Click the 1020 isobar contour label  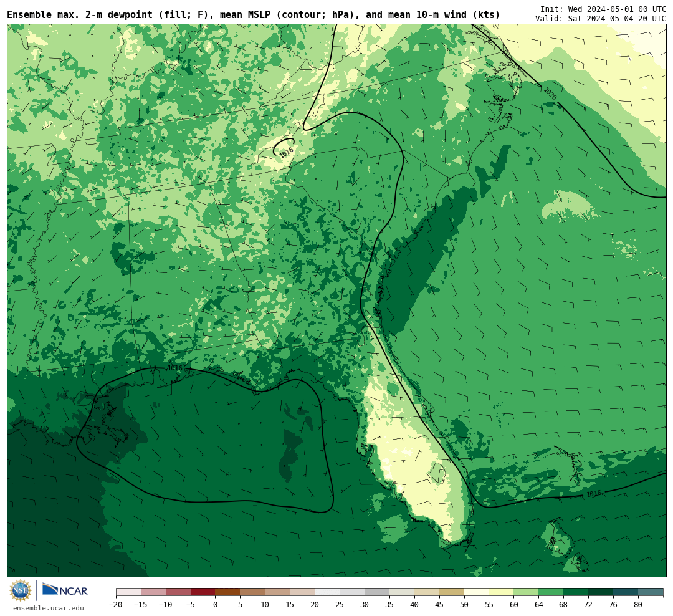point(550,94)
